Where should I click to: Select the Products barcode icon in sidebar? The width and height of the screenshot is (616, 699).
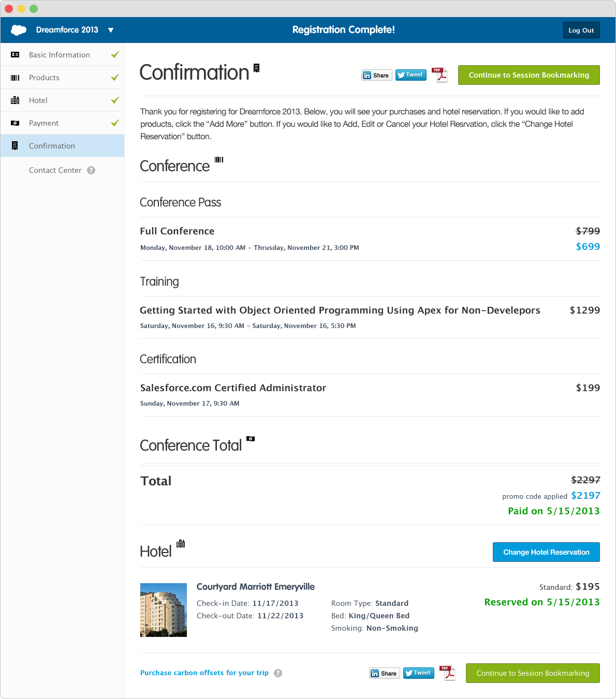[15, 78]
